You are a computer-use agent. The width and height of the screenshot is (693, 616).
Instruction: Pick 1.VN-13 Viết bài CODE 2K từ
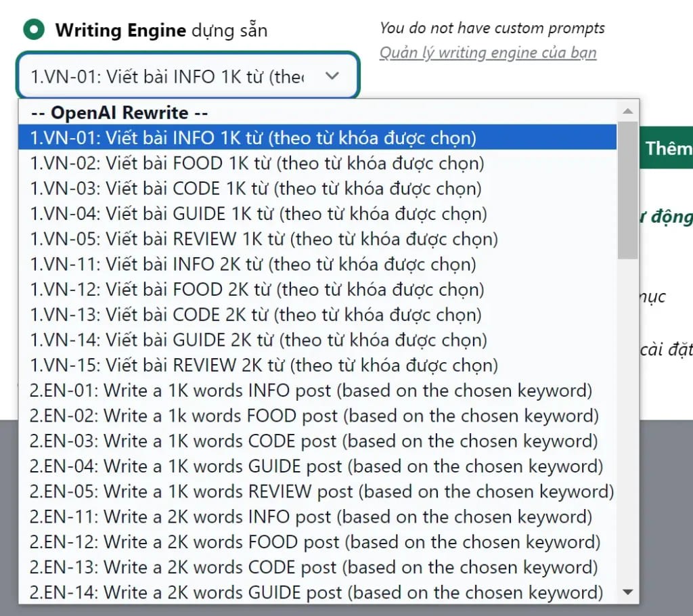(x=317, y=314)
